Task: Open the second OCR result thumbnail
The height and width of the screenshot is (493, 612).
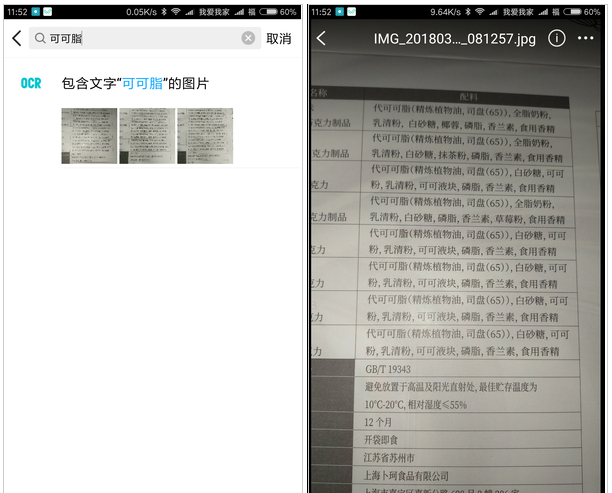Action: coord(147,136)
